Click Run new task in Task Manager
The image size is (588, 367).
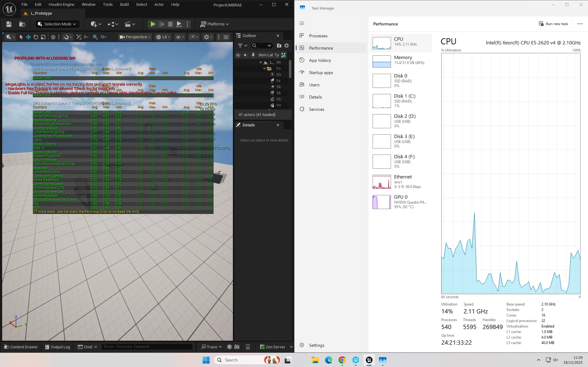click(x=553, y=24)
